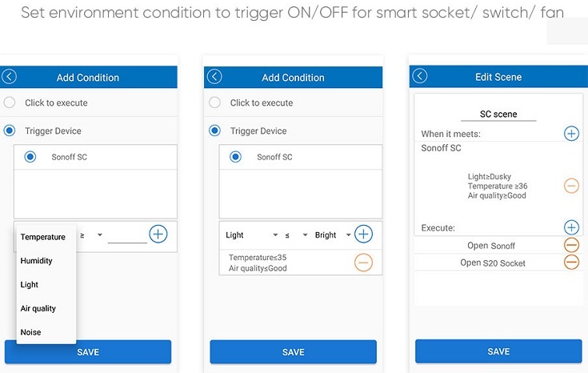This screenshot has width=588, height=373.
Task: Open the Light sensor type dropdown
Action: [x=251, y=235]
